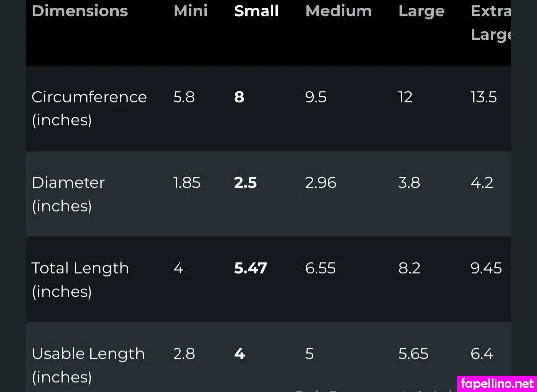537x392 pixels.
Task: Select the Large usable length value 5.65
Action: coord(413,354)
